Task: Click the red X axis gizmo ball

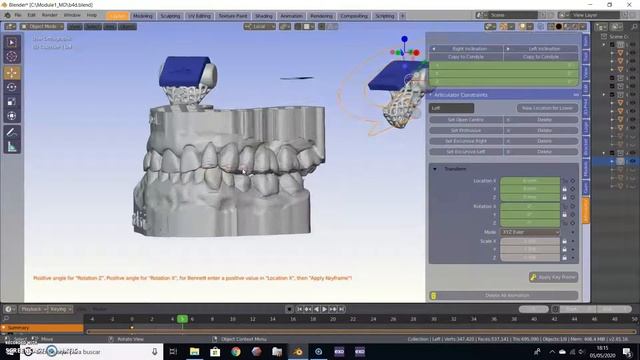Action: pos(416,53)
